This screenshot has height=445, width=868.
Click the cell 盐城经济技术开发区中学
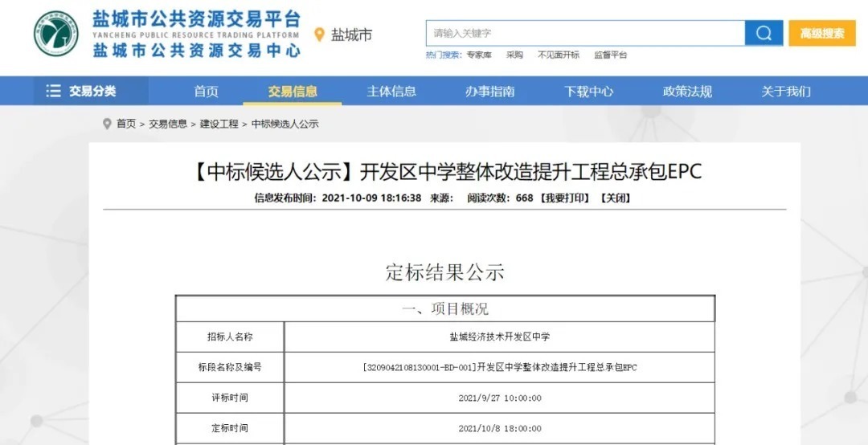(x=499, y=337)
